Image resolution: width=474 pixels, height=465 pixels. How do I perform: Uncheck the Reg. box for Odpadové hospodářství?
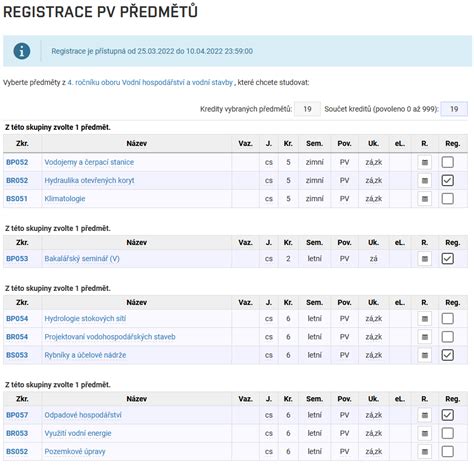[447, 415]
